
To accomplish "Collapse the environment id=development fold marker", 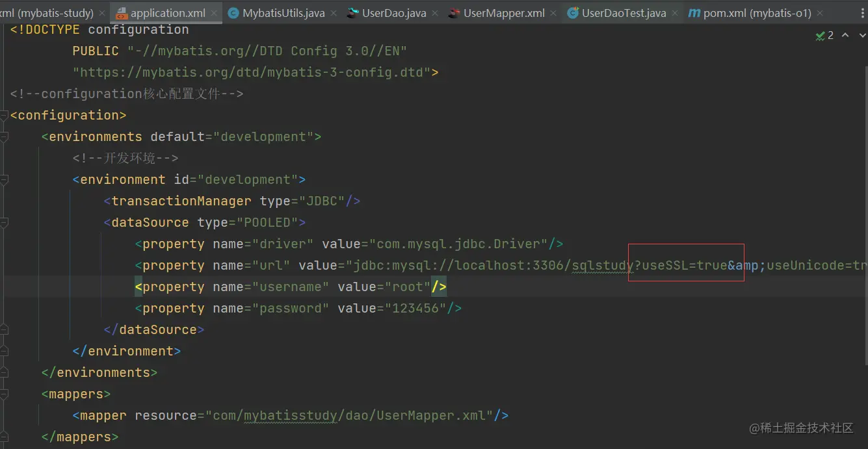I will (x=4, y=179).
